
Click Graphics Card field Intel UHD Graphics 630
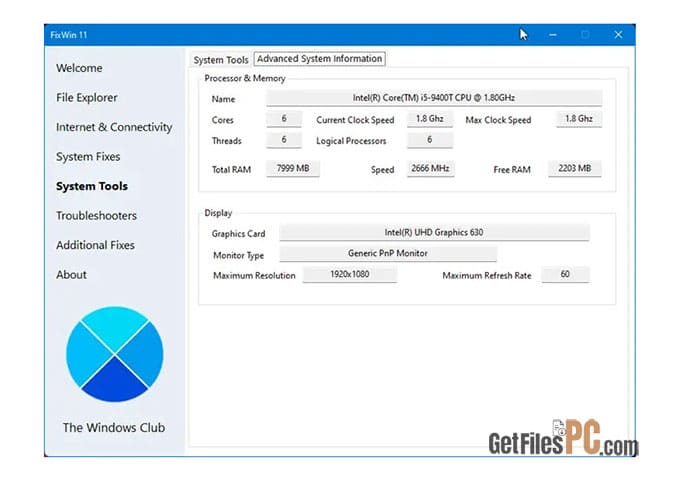pyautogui.click(x=434, y=233)
